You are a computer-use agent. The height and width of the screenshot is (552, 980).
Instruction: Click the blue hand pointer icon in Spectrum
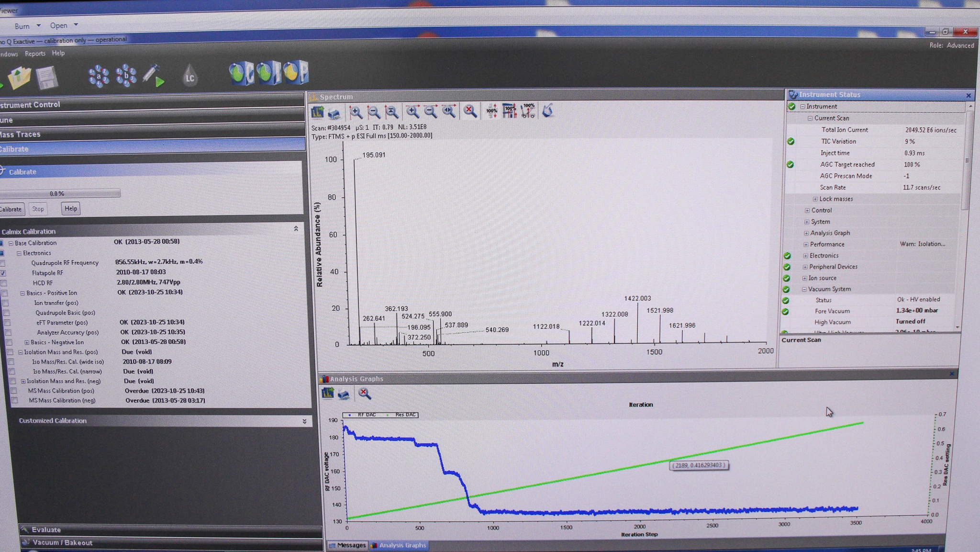[x=548, y=111]
